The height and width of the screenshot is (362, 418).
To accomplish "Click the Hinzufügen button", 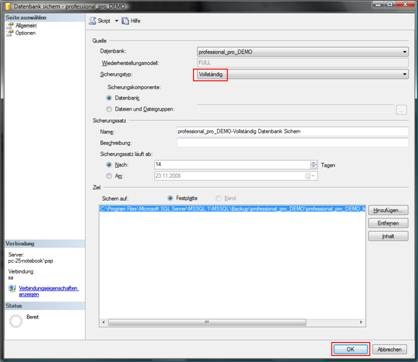I will [388, 210].
